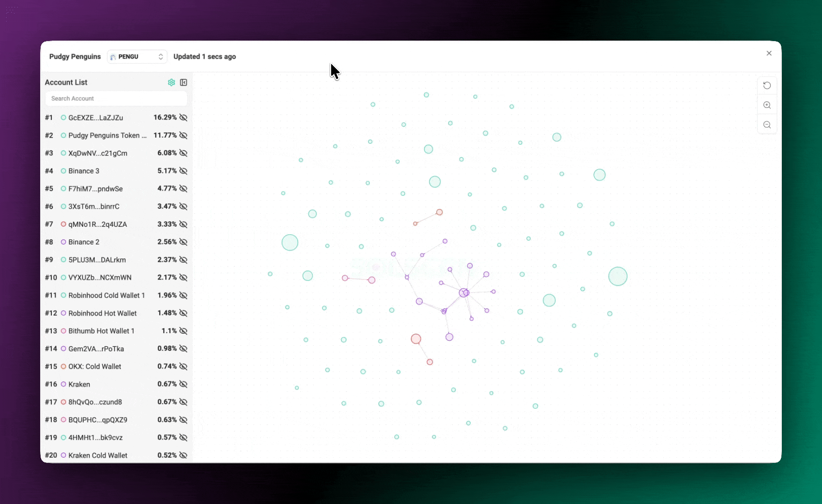This screenshot has height=504, width=822.
Task: Click the Search Account input field
Action: 116,98
